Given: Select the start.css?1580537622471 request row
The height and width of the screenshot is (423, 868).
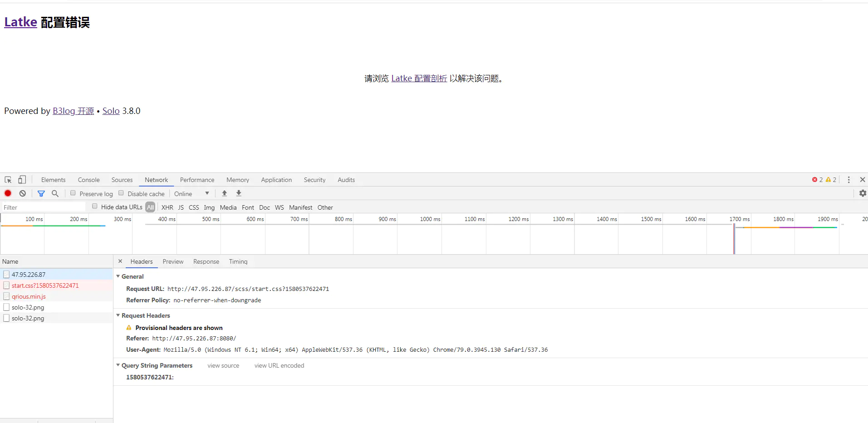Looking at the screenshot, I should click(56, 285).
